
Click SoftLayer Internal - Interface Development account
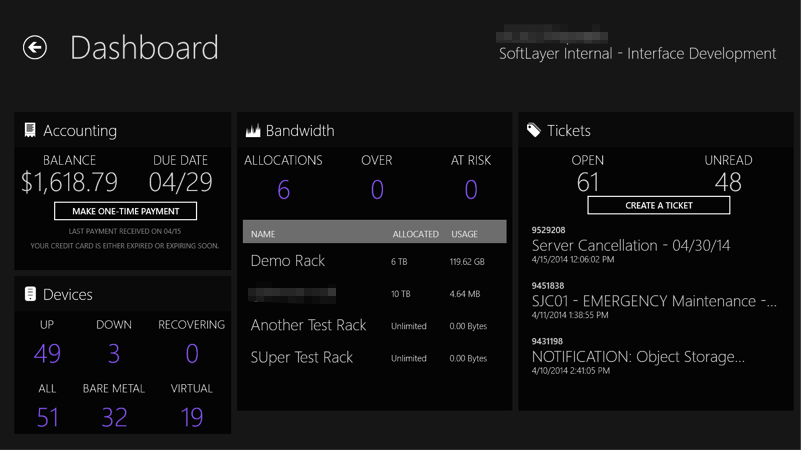pos(637,54)
